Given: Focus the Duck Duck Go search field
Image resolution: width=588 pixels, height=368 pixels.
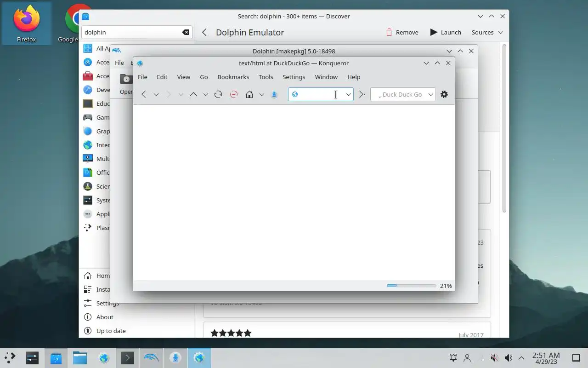Looking at the screenshot, I should point(403,94).
